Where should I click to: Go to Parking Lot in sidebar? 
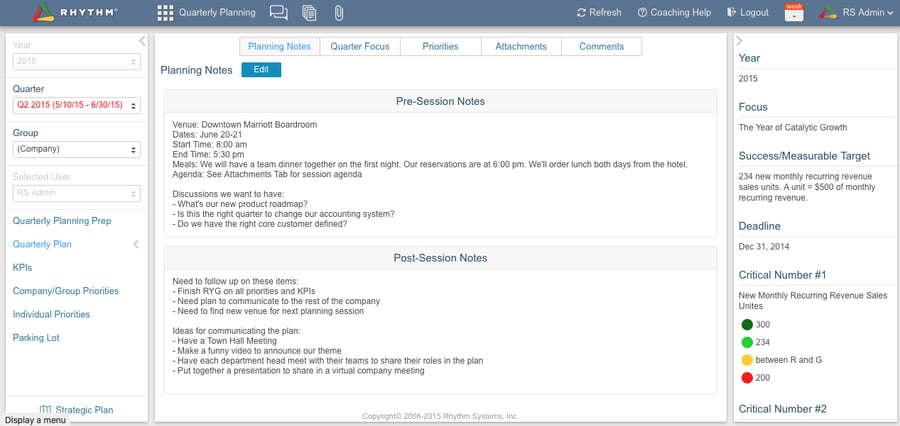coord(36,338)
